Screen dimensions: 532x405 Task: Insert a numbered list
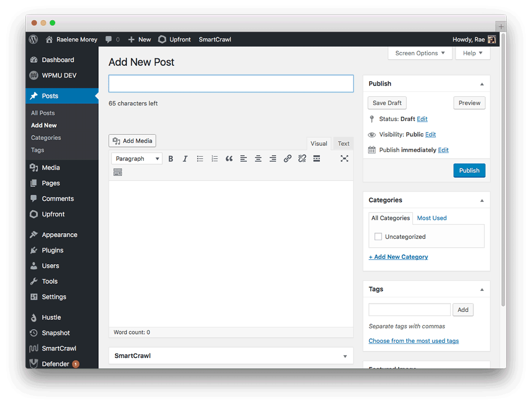[x=214, y=158]
